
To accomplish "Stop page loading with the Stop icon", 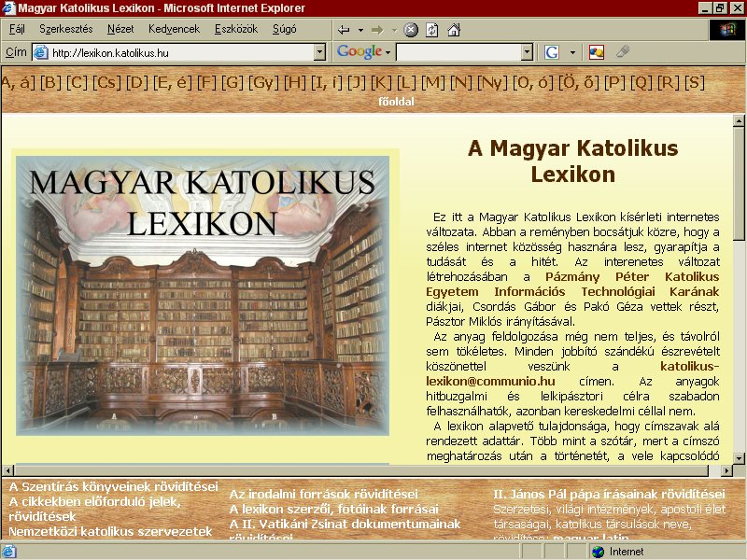I will pos(411,30).
